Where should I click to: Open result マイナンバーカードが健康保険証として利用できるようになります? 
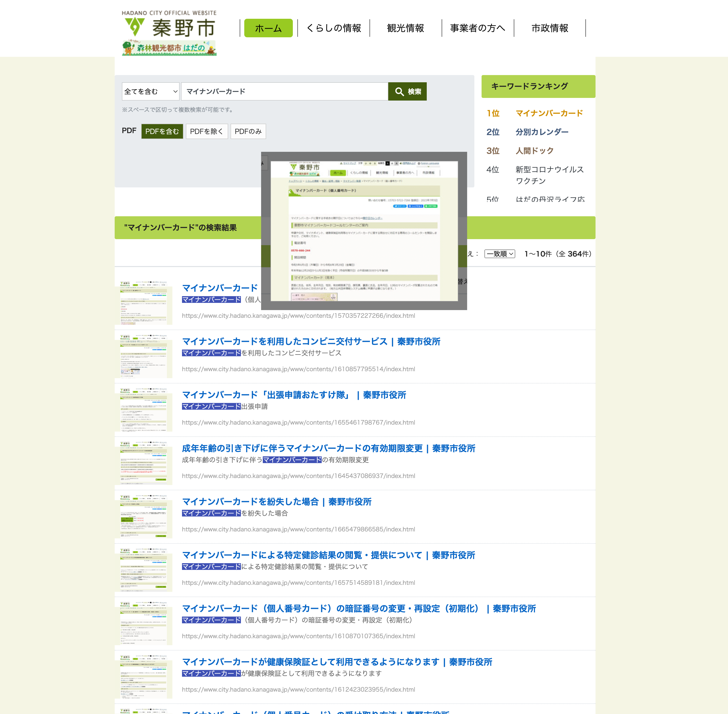point(337,662)
